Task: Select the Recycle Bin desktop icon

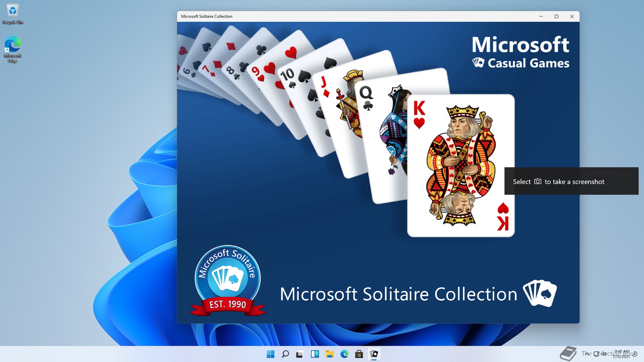Action: tap(13, 14)
